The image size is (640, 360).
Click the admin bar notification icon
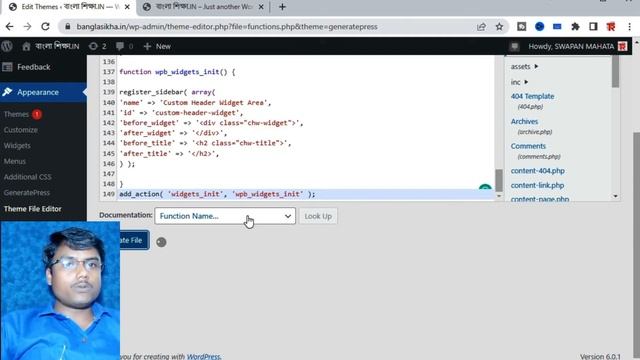[514, 46]
